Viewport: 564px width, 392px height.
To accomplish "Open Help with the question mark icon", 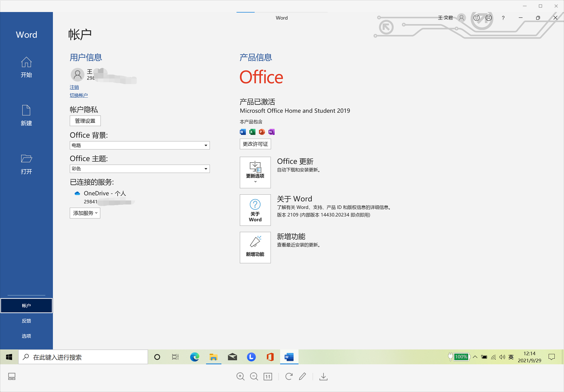I will coord(503,18).
